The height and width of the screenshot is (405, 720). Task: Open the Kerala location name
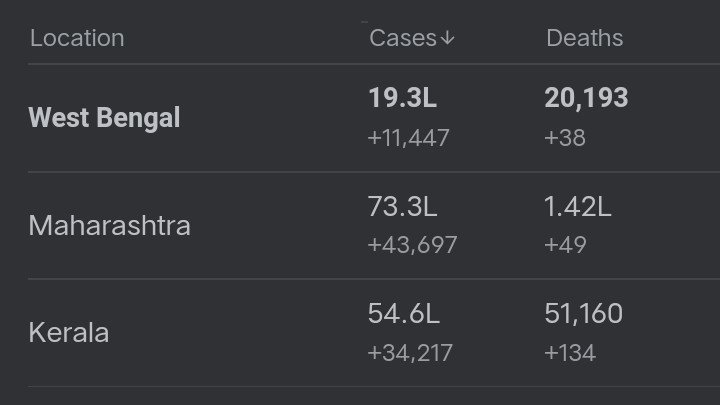point(68,332)
